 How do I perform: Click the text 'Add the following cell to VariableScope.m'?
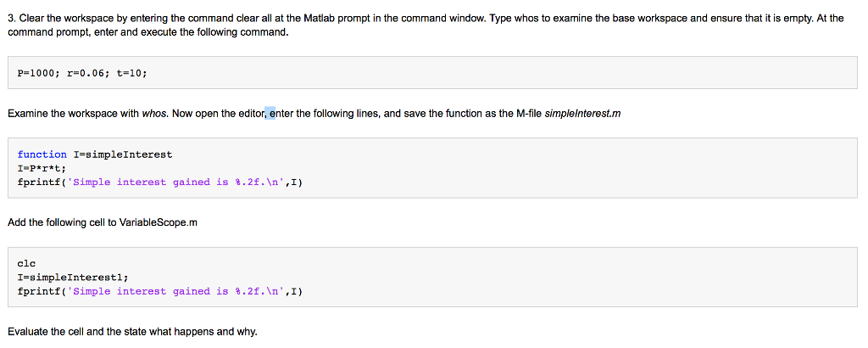(x=103, y=222)
